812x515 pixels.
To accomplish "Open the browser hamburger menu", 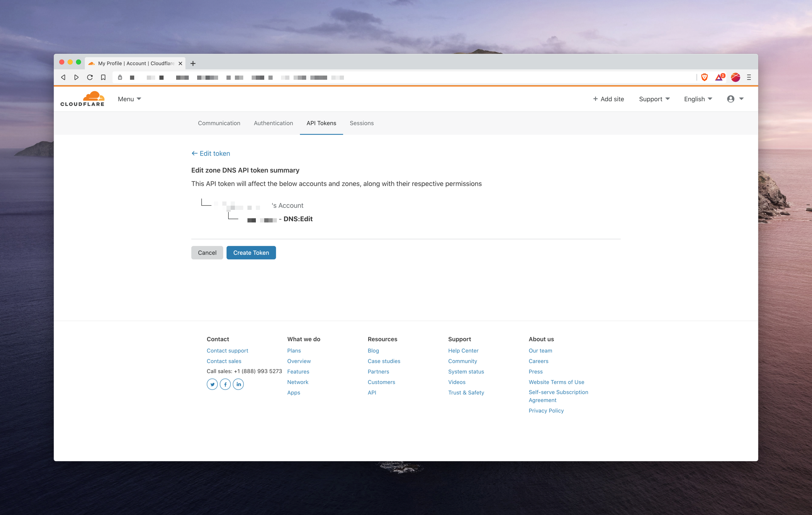I will [749, 77].
